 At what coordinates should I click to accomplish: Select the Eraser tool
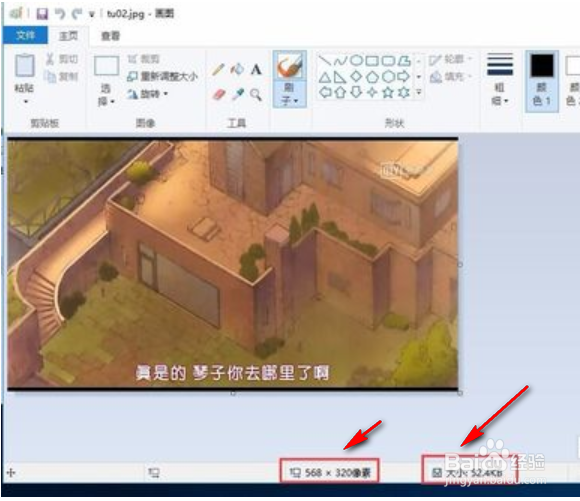[x=219, y=95]
